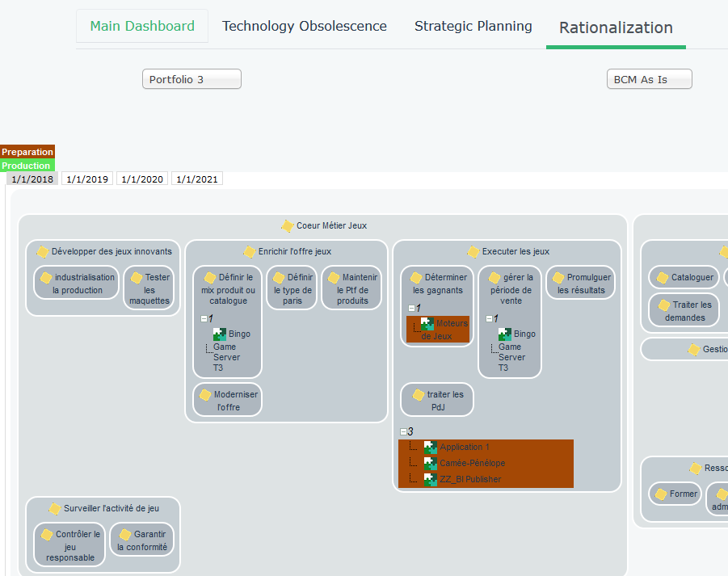Select the 1/1/2019 timeline date
Image resolution: width=728 pixels, height=576 pixels.
(86, 179)
